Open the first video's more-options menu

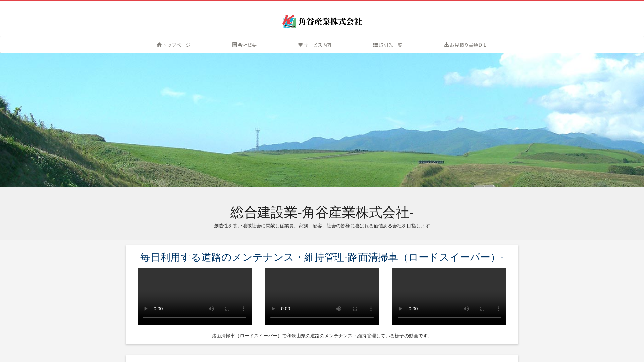tap(244, 309)
